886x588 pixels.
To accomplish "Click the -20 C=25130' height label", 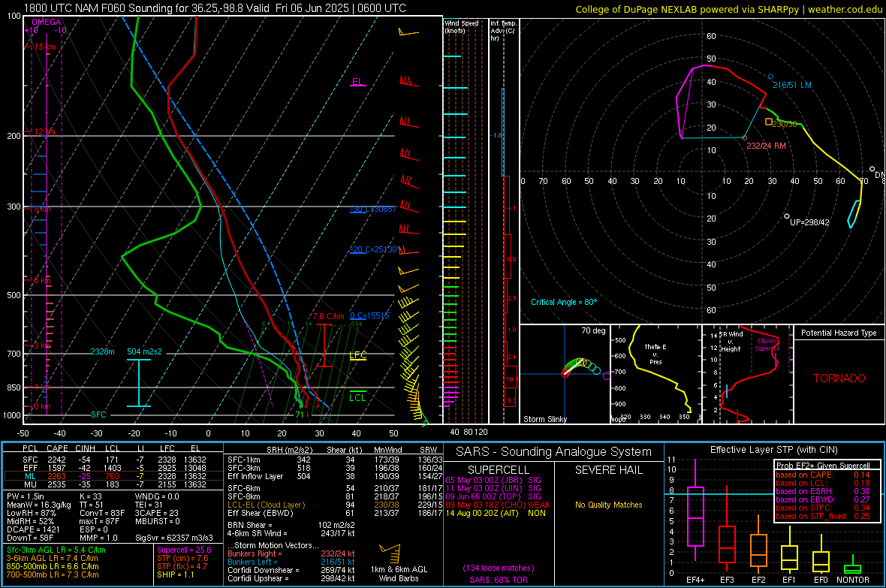I will point(374,249).
